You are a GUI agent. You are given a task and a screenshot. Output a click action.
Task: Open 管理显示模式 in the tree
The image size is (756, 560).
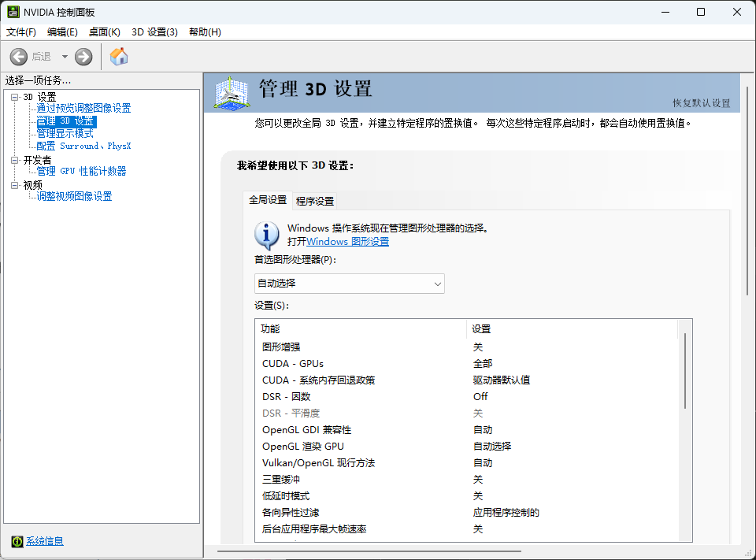[x=65, y=133]
